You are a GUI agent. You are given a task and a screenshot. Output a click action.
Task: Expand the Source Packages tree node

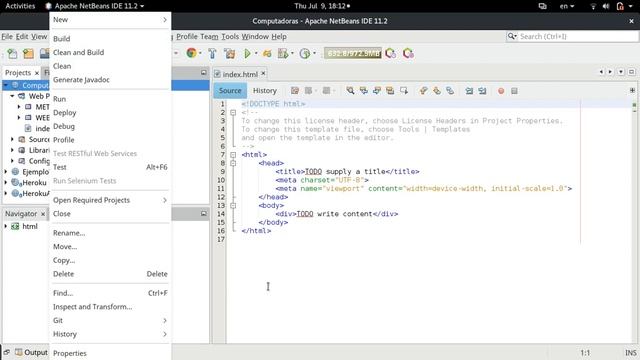tap(12, 140)
